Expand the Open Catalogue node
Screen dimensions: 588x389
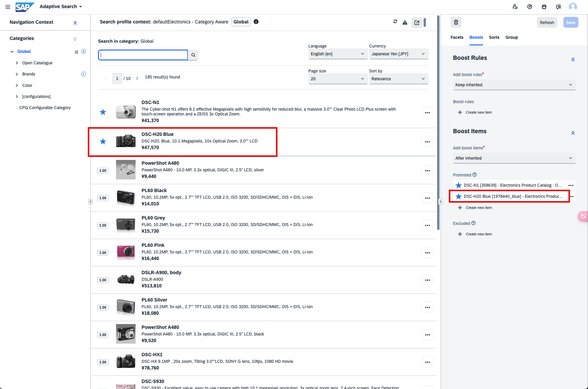point(17,63)
